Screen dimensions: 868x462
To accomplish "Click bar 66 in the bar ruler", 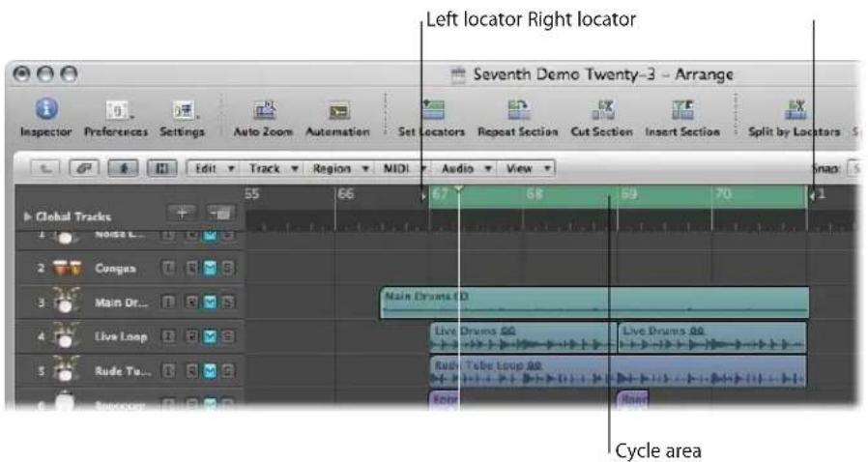I will click(x=346, y=194).
